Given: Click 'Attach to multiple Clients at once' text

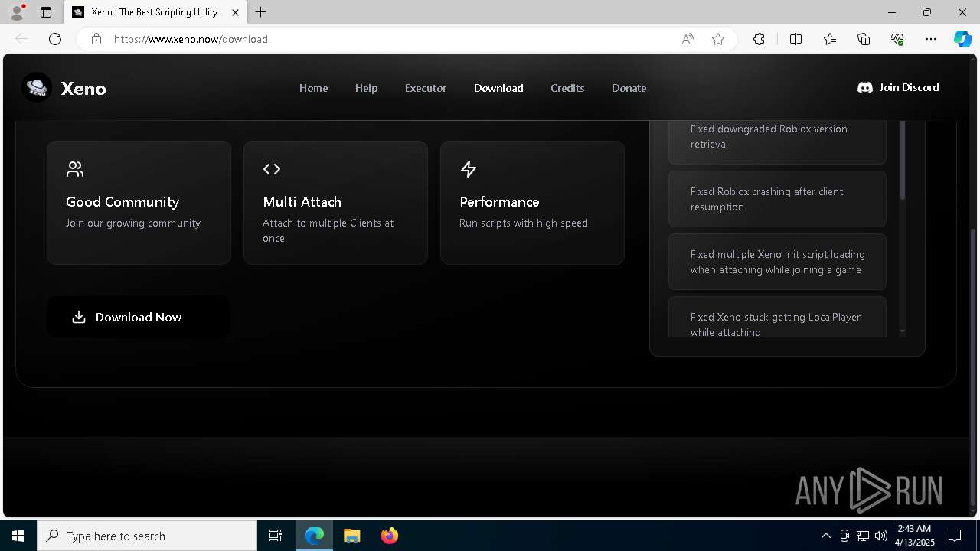Looking at the screenshot, I should point(328,230).
